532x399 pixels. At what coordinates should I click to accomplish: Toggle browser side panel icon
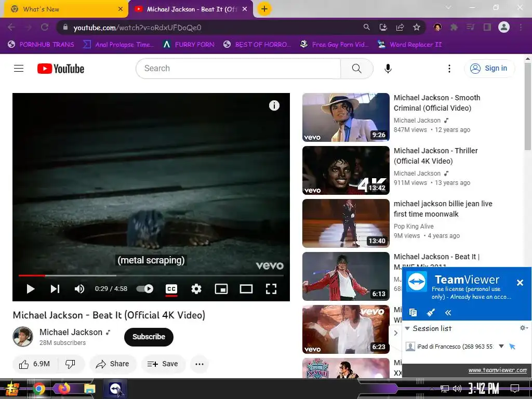click(x=487, y=27)
